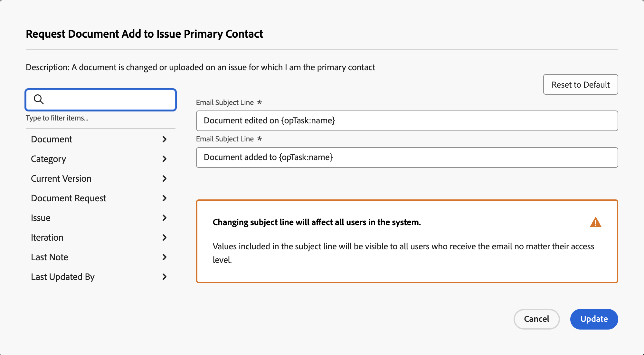Choose the Last Note entry
This screenshot has height=355, width=644.
click(x=50, y=257)
